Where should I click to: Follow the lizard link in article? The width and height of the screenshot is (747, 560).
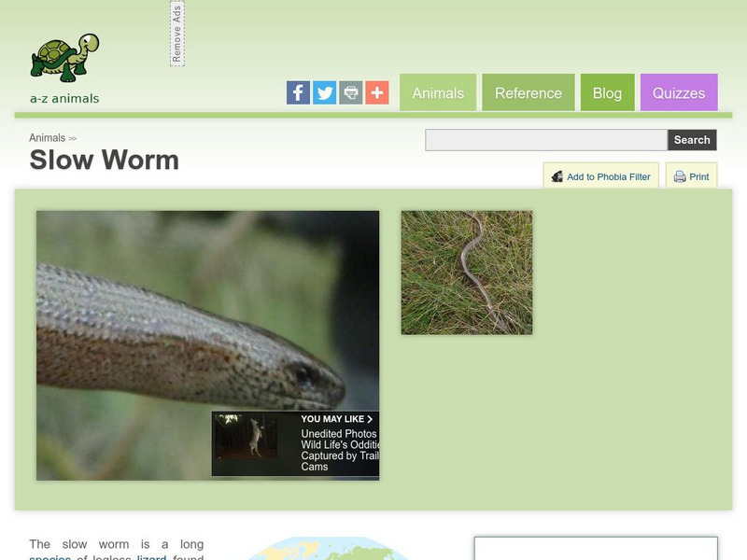point(151,557)
